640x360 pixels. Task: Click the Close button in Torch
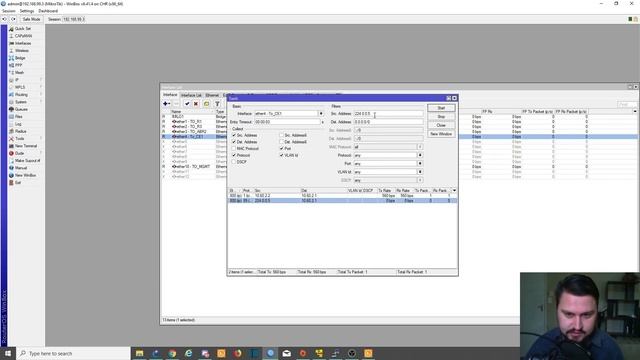click(x=441, y=125)
